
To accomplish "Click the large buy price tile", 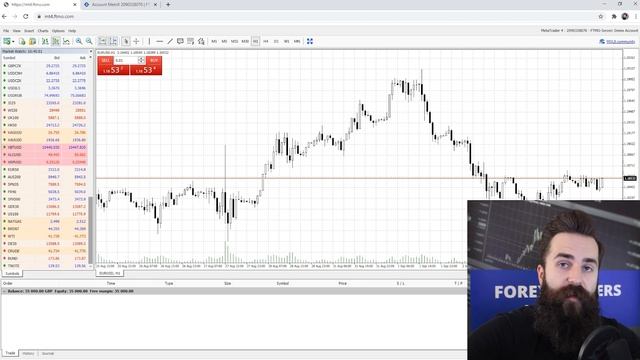I will (146, 70).
